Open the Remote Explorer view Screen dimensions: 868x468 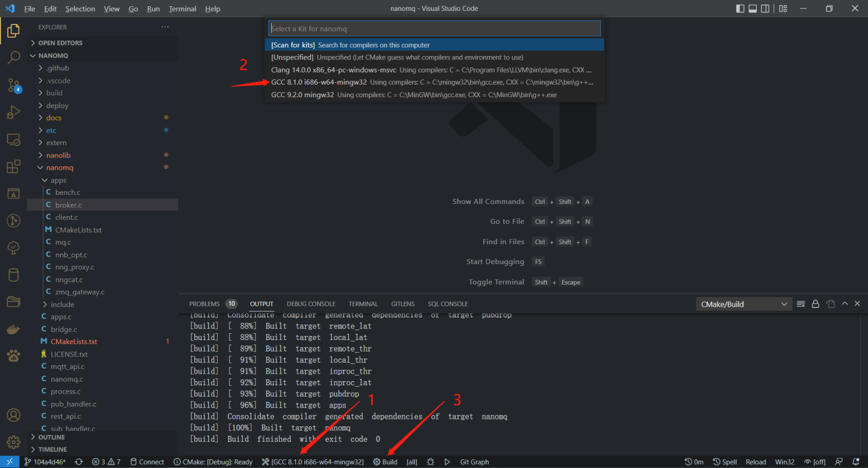[13, 140]
